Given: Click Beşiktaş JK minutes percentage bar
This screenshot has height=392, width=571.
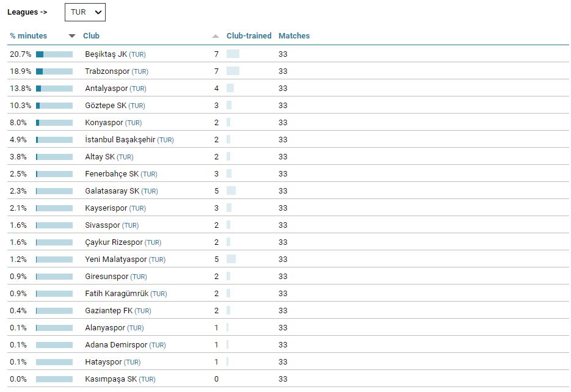Looking at the screenshot, I should tap(54, 54).
